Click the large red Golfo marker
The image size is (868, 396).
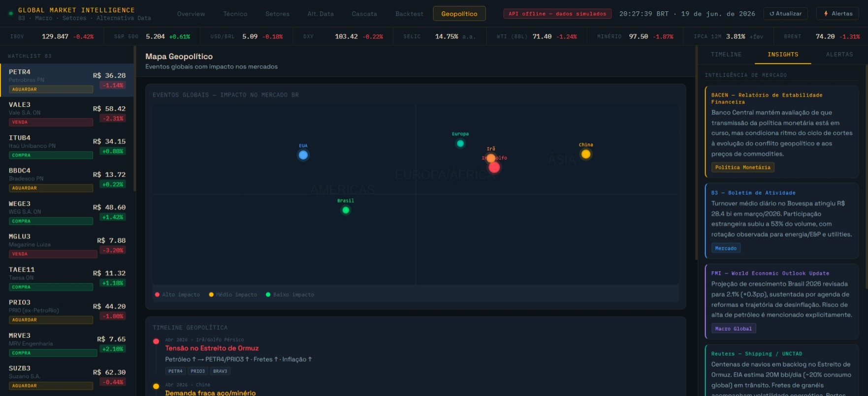point(494,167)
